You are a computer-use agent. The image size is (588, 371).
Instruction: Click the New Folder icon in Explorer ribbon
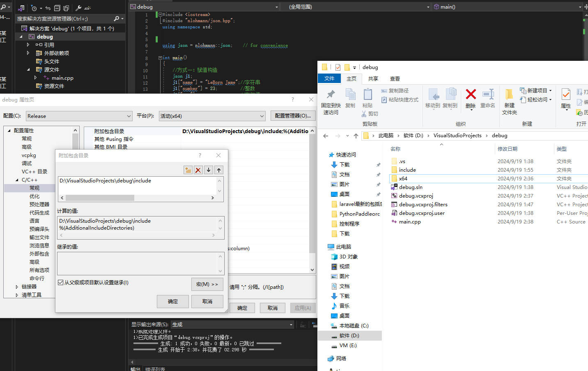click(x=509, y=95)
